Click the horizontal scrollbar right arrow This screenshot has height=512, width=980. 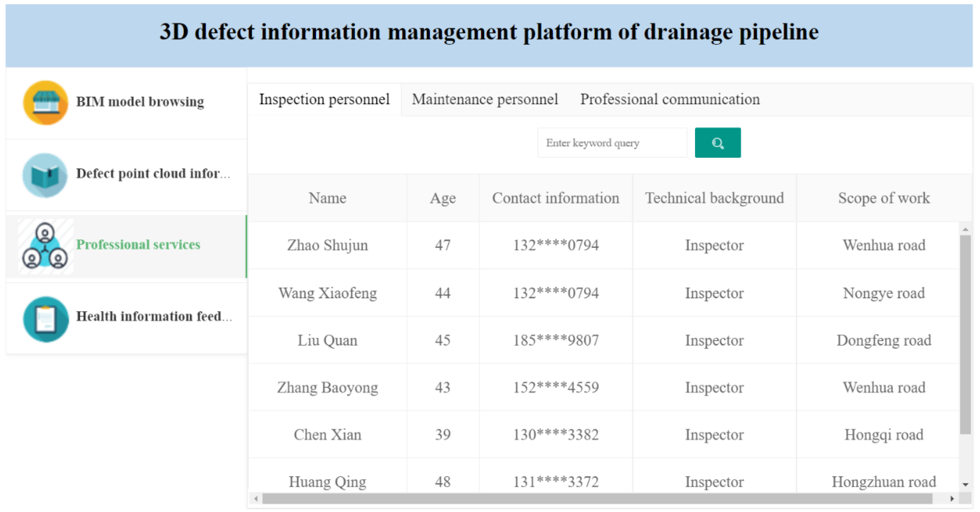952,498
